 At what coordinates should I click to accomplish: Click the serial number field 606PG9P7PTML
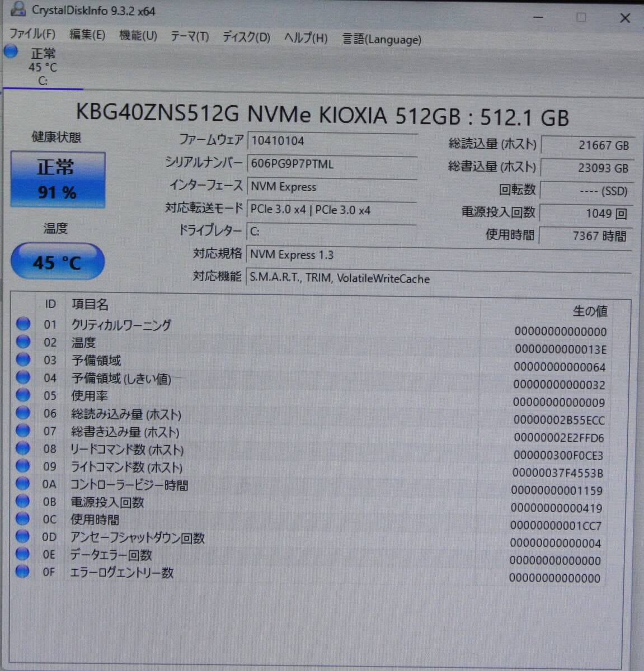[x=332, y=164]
